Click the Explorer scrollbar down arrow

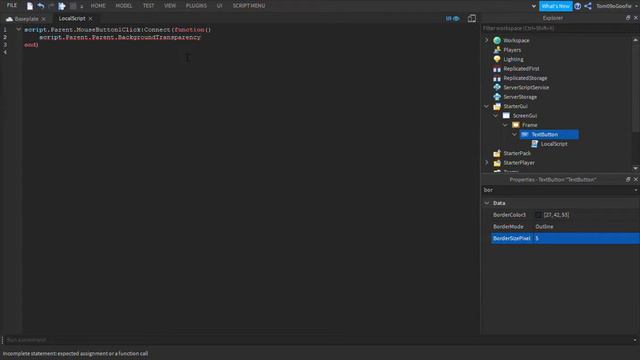coord(636,168)
